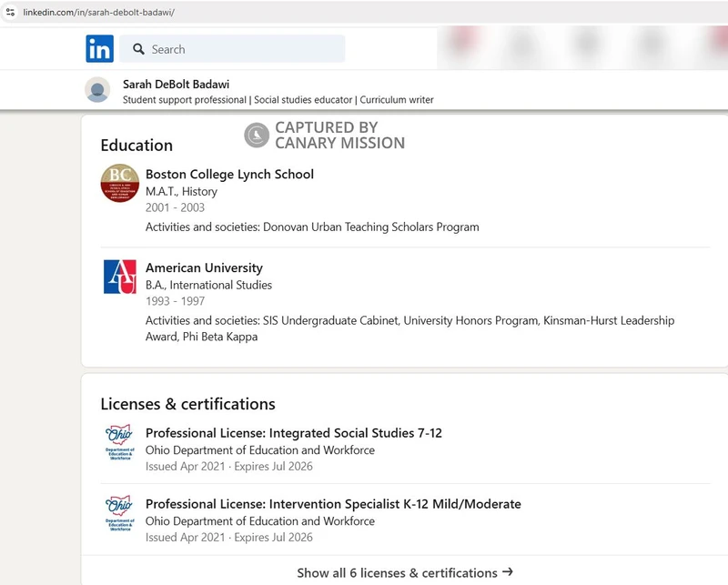Image resolution: width=728 pixels, height=585 pixels.
Task: Open Boston College Lynch School entry
Action: [229, 174]
